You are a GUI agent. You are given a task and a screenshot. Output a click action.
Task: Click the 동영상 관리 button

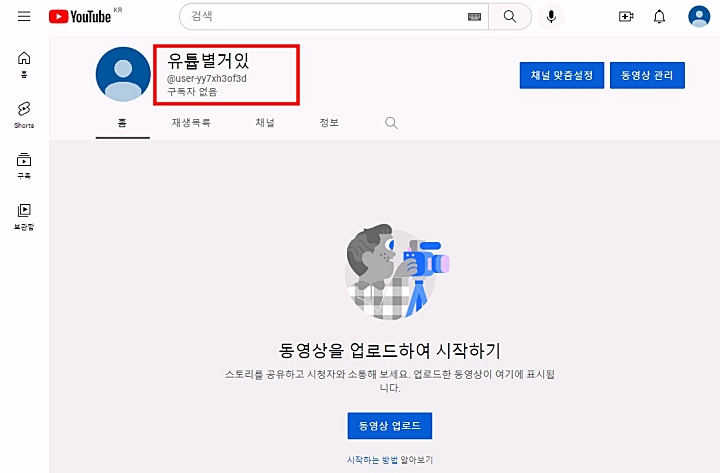pyautogui.click(x=647, y=75)
